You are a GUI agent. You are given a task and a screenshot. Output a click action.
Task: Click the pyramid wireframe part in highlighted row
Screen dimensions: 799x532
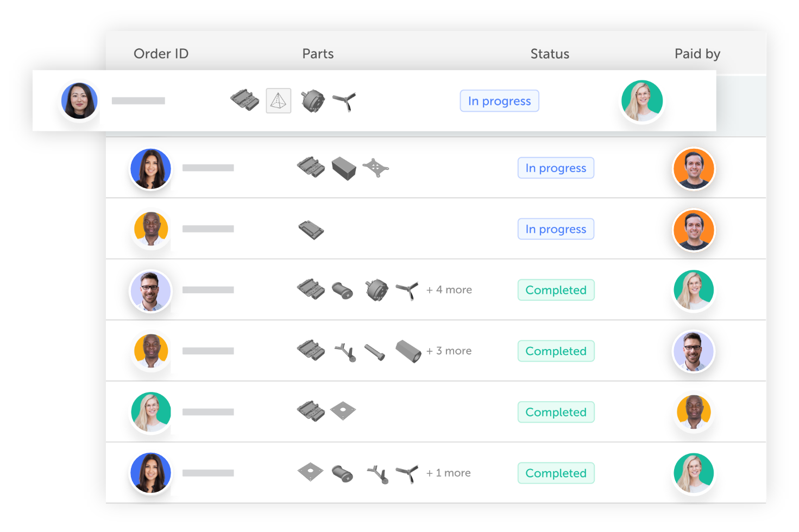[278, 101]
